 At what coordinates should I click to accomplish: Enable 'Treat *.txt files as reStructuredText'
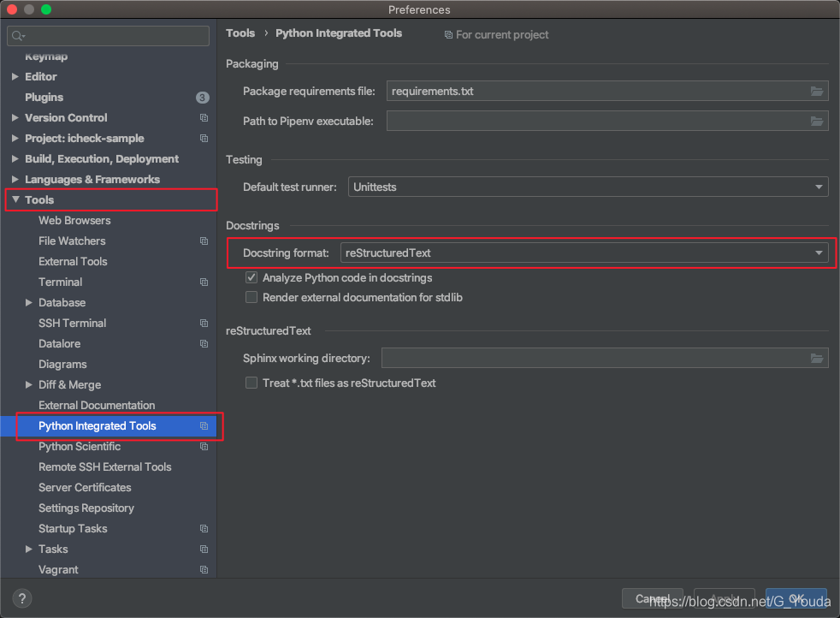tap(251, 383)
